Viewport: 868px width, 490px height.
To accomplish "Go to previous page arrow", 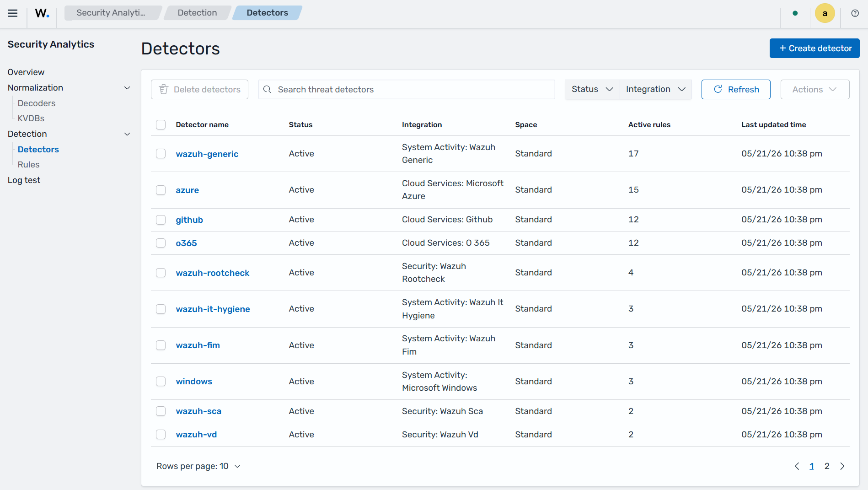I will coord(797,466).
